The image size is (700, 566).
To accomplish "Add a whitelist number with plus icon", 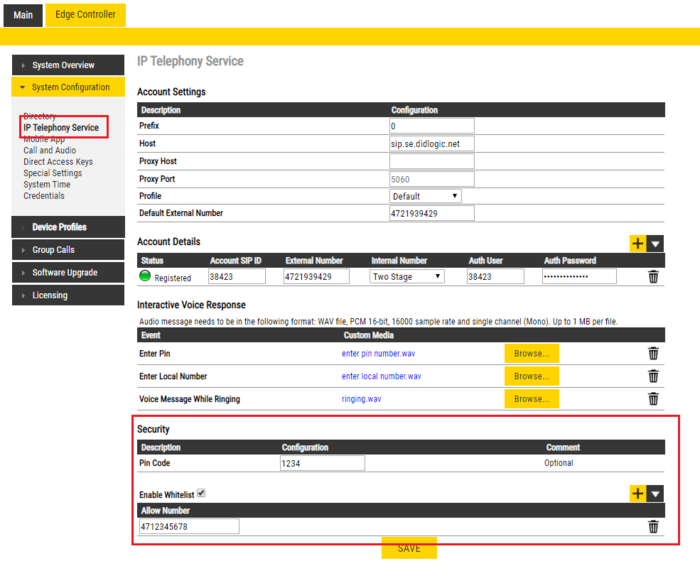I will click(x=637, y=494).
